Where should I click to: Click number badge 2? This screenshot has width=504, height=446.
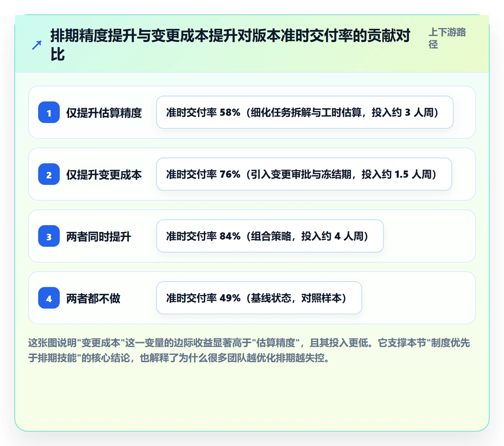(x=49, y=174)
